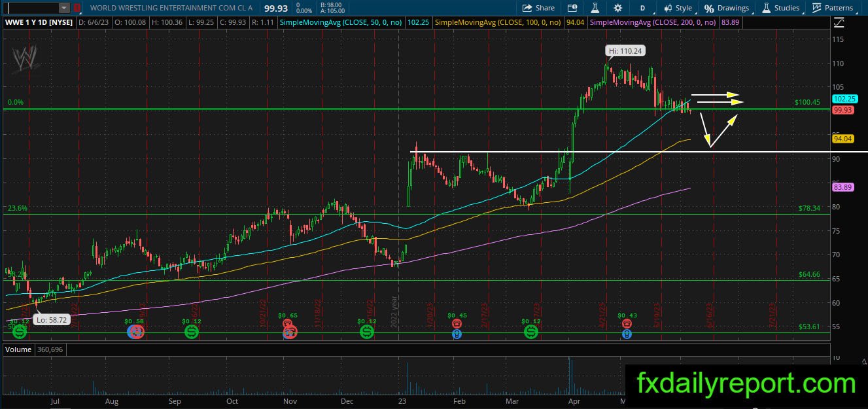Click the flask icon beside the gear
This screenshot has width=868, height=409.
pyautogui.click(x=595, y=8)
